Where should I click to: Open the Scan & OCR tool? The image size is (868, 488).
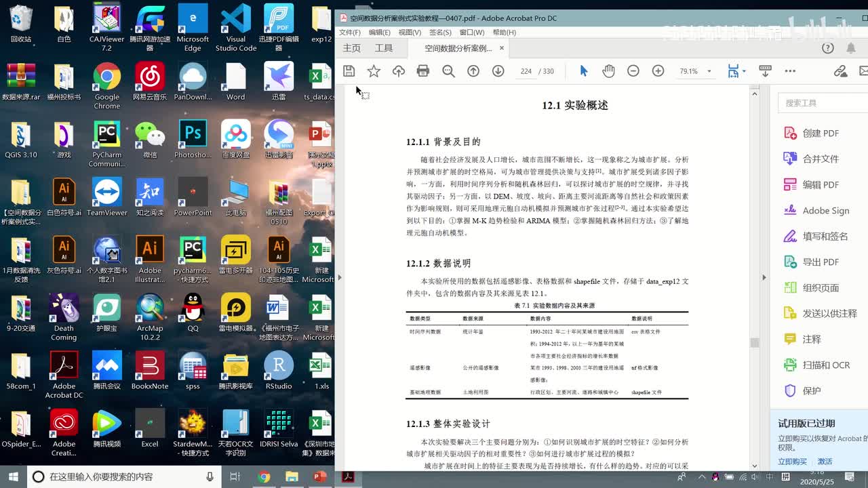coord(816,365)
